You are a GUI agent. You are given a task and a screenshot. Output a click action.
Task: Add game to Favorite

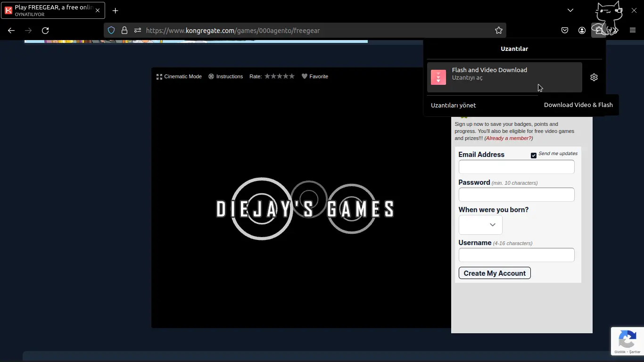[x=314, y=76]
